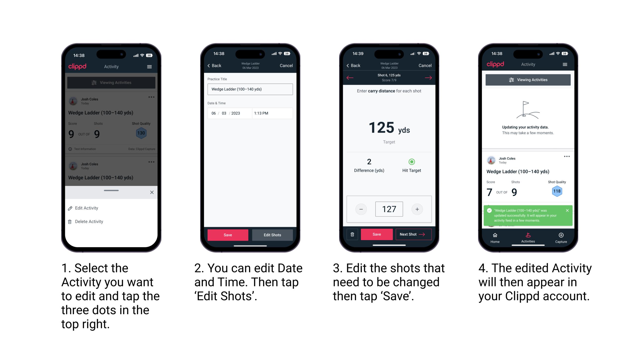Expand the Date and Time field
Viewport: 644px width, 346px height.
(249, 113)
